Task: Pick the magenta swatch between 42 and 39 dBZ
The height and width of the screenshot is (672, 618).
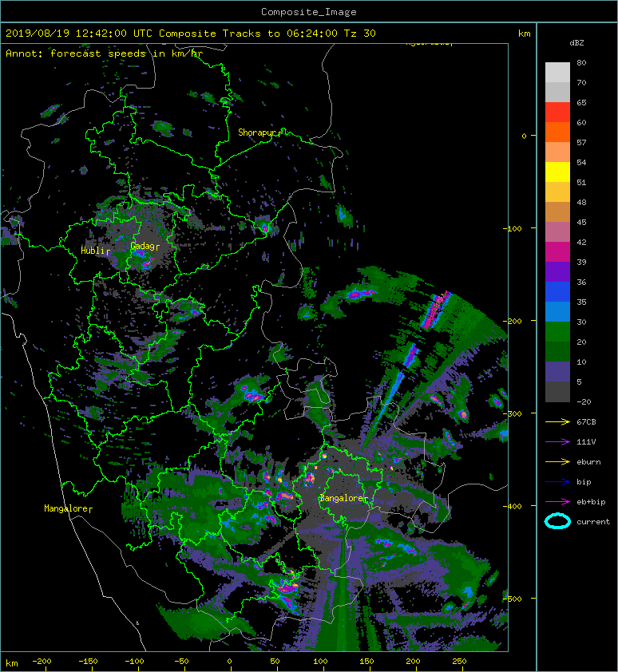Action: [557, 251]
